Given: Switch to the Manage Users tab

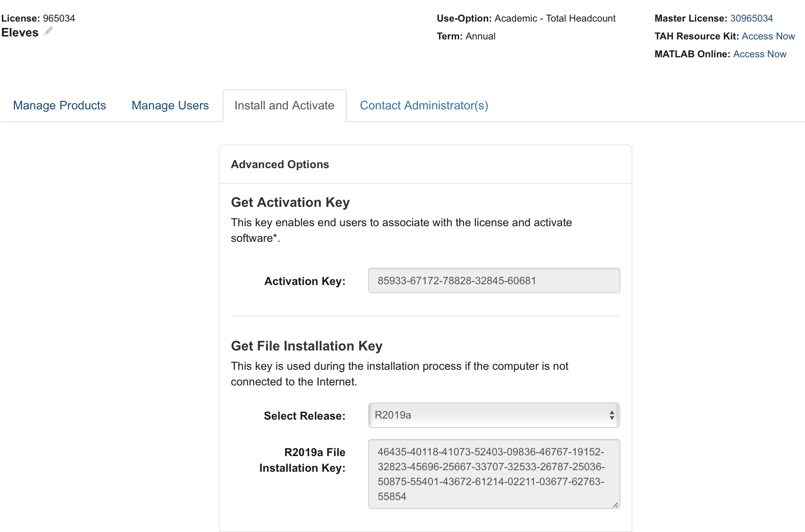Looking at the screenshot, I should click(170, 106).
